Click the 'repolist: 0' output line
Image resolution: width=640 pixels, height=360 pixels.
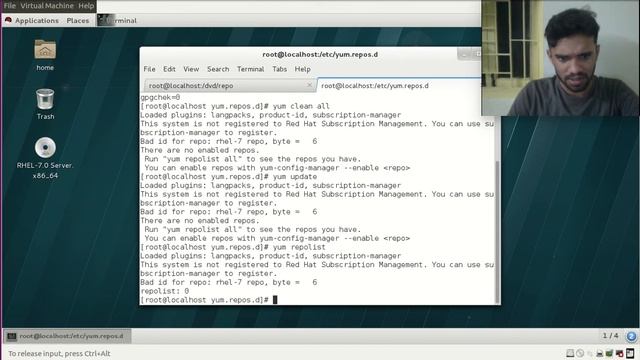164,291
